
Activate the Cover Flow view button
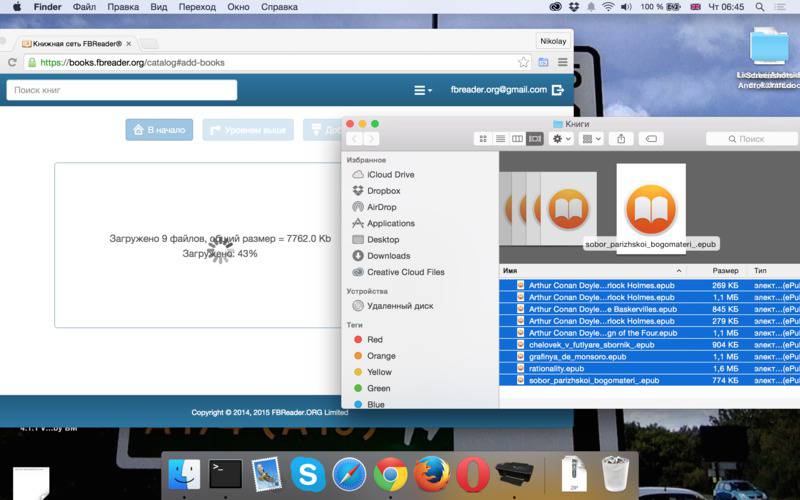[x=534, y=139]
